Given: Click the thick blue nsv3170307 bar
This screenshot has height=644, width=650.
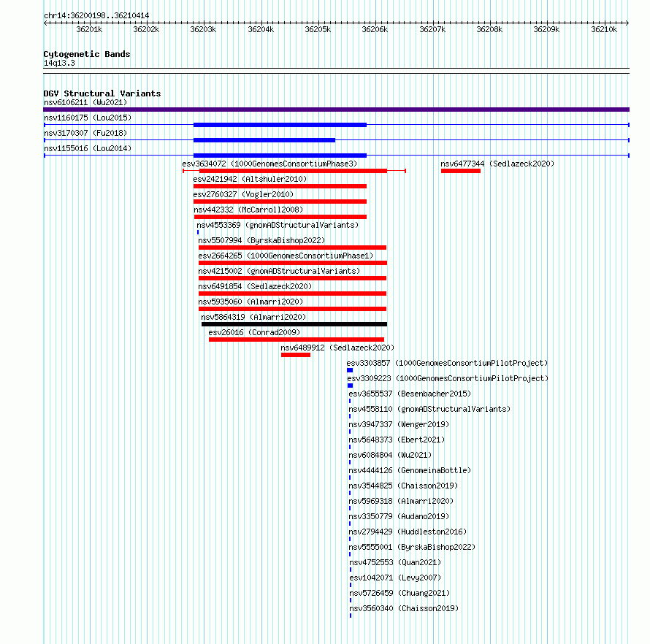Looking at the screenshot, I should click(264, 140).
